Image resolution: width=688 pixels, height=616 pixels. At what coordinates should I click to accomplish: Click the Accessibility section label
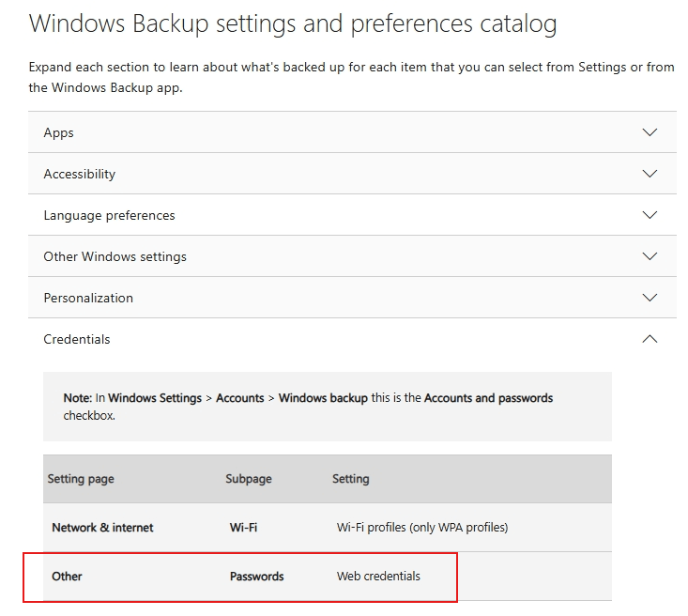pos(79,174)
